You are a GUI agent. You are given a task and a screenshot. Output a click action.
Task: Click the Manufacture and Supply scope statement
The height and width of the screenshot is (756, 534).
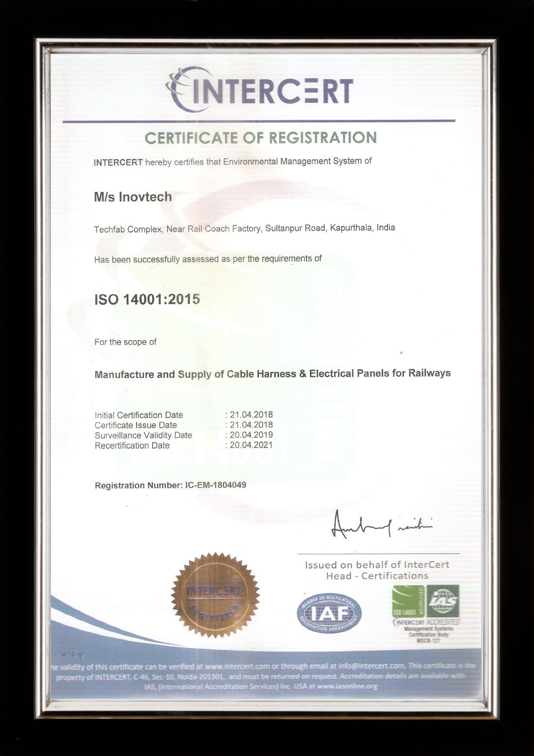(x=272, y=374)
